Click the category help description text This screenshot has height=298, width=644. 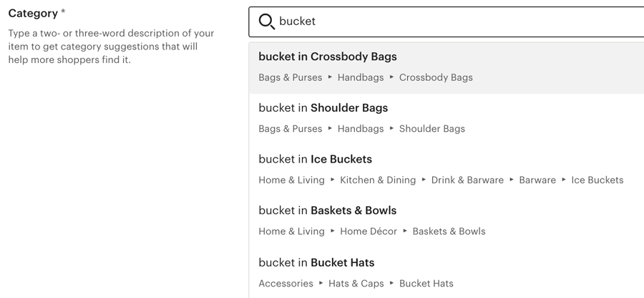tap(111, 47)
